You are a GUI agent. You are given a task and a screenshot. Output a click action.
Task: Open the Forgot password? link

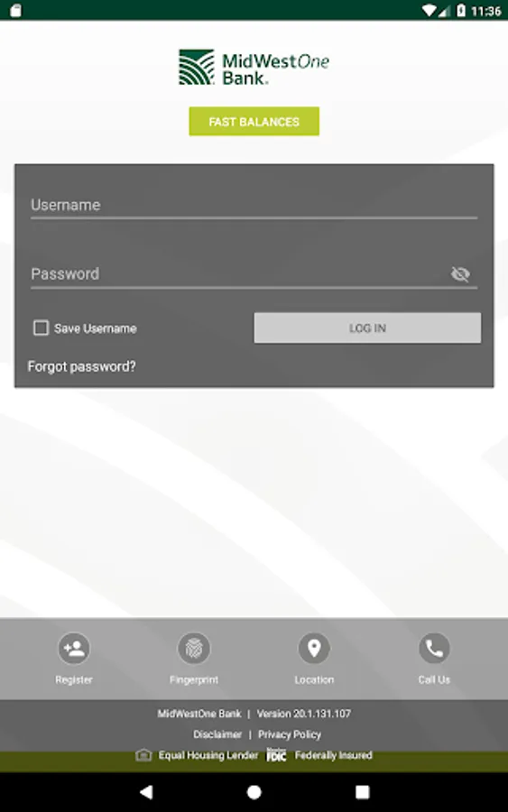coord(82,366)
